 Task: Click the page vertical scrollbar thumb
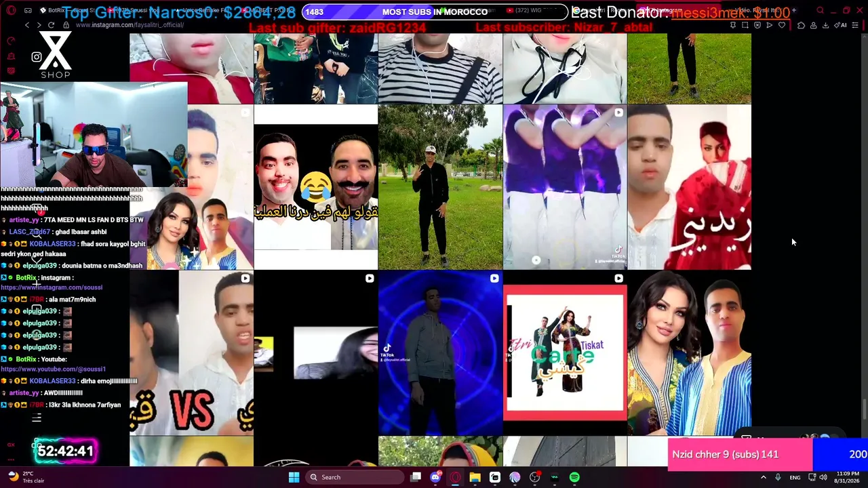(x=864, y=409)
